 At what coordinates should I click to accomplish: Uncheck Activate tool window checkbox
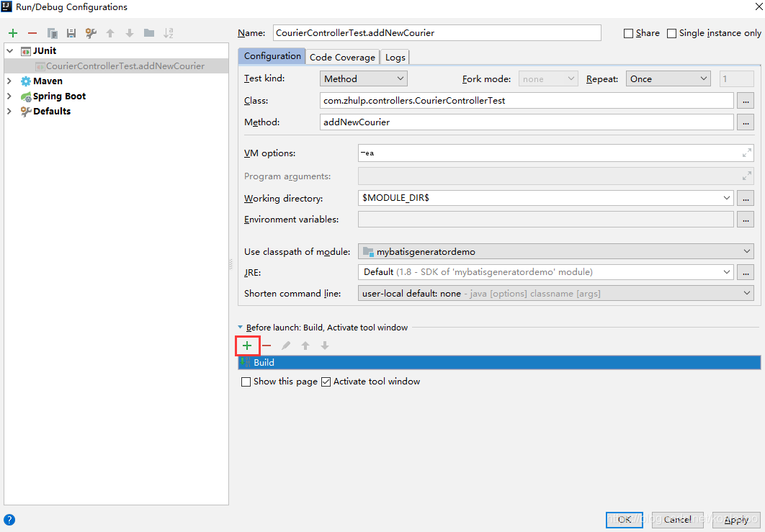point(326,382)
